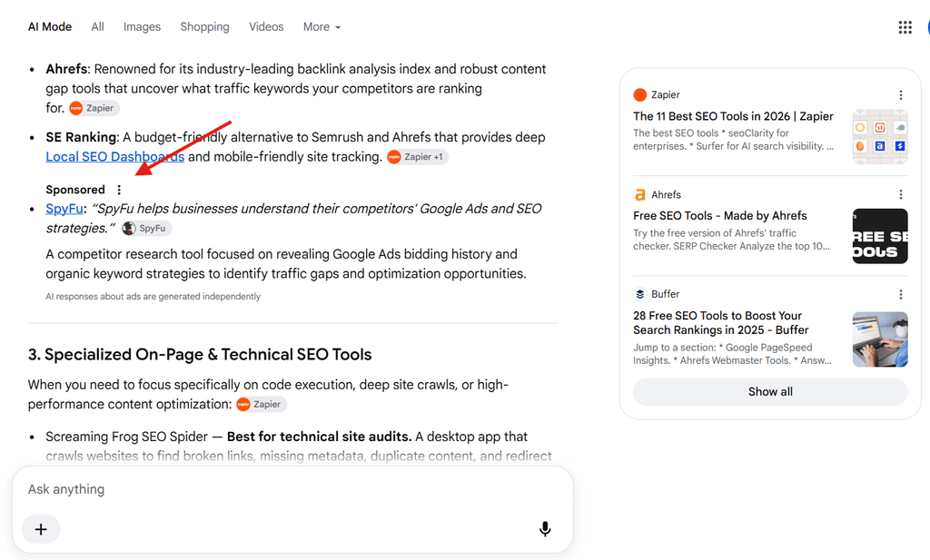The image size is (930, 560).
Task: Click the Ahrefs logo in sources panel
Action: click(640, 194)
